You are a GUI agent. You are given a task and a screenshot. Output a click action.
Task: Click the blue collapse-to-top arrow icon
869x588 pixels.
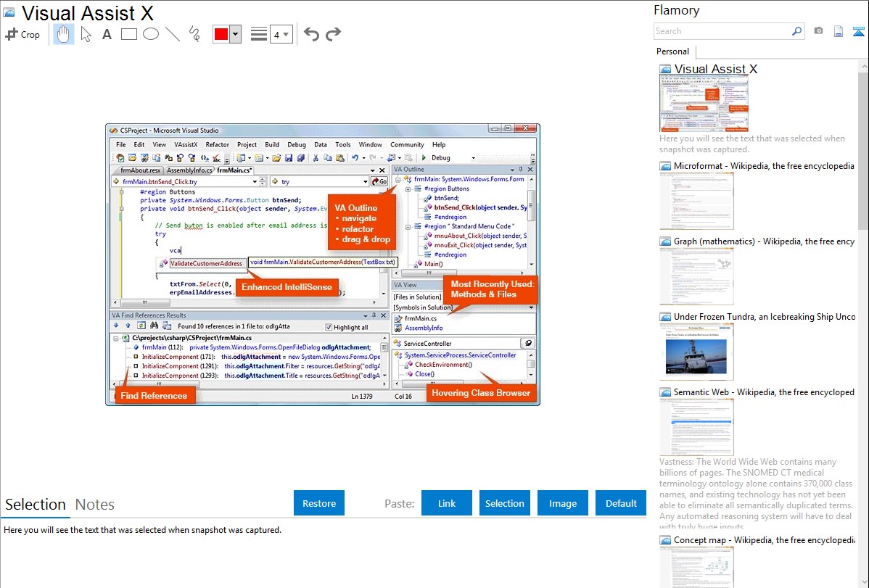pos(858,31)
